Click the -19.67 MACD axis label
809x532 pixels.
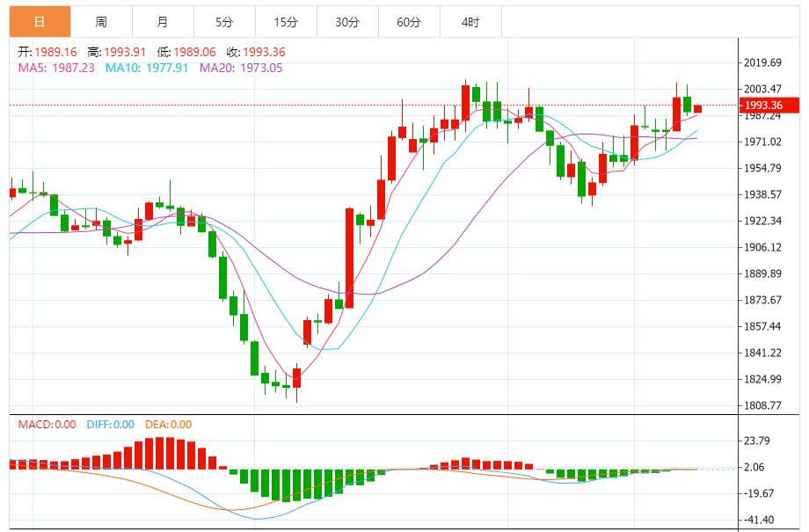pyautogui.click(x=757, y=494)
